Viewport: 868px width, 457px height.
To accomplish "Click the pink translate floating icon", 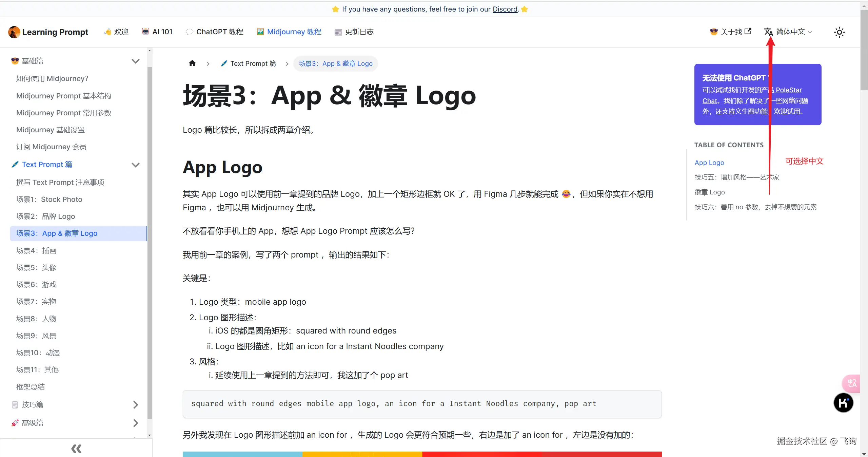I will 852,383.
